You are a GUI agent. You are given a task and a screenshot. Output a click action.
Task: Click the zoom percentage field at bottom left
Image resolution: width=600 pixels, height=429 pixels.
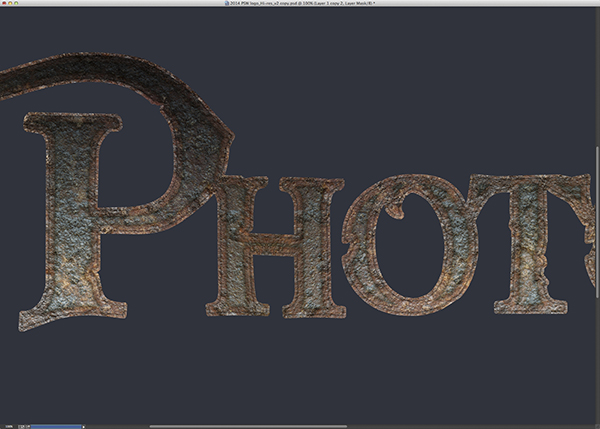[x=9, y=425]
